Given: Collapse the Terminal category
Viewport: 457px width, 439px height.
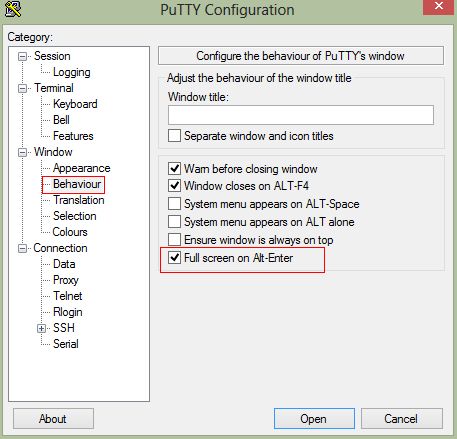Looking at the screenshot, I should (x=22, y=88).
